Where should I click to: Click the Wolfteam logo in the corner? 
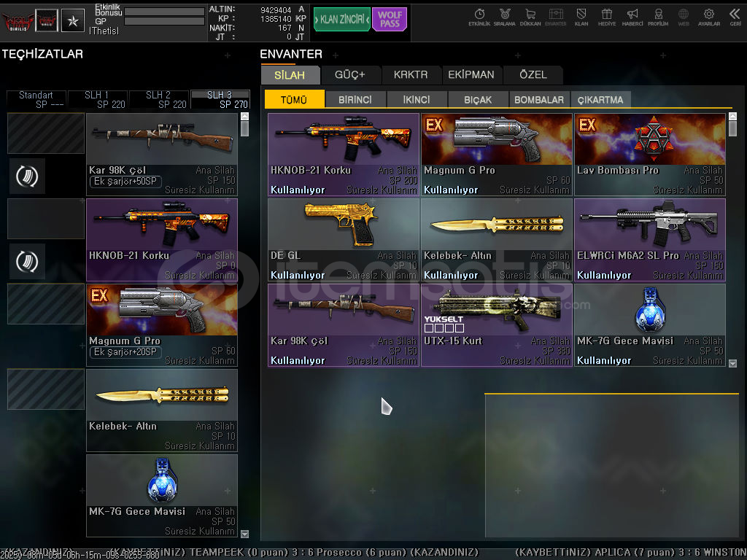click(18, 21)
